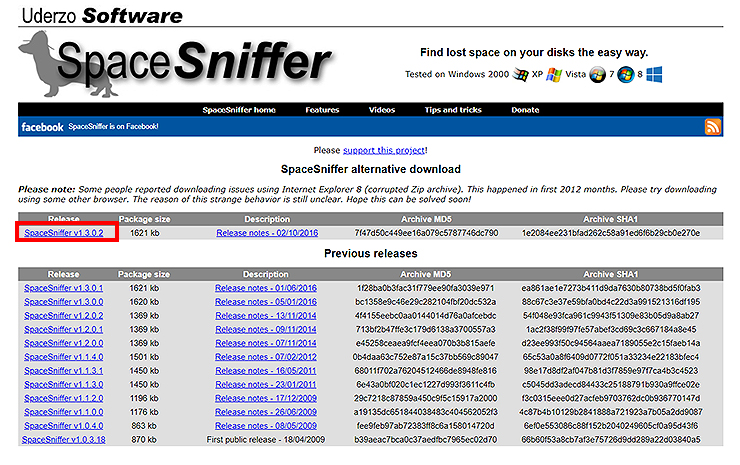Click 'SpaceSniffer alternative download' heading
Viewport: 740px width, 465px height.
[370, 169]
